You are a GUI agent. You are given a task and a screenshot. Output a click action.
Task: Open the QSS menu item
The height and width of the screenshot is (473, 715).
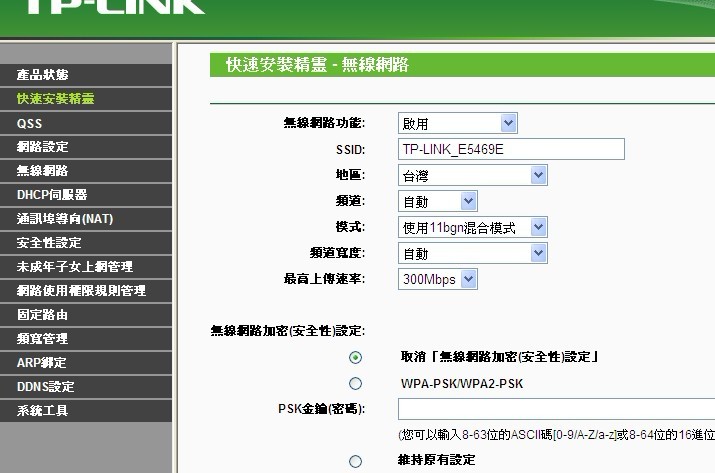(86, 123)
